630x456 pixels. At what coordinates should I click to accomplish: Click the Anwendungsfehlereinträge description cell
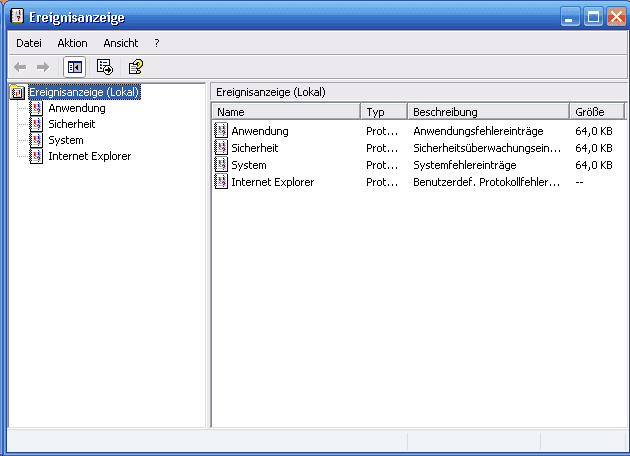tap(478, 131)
